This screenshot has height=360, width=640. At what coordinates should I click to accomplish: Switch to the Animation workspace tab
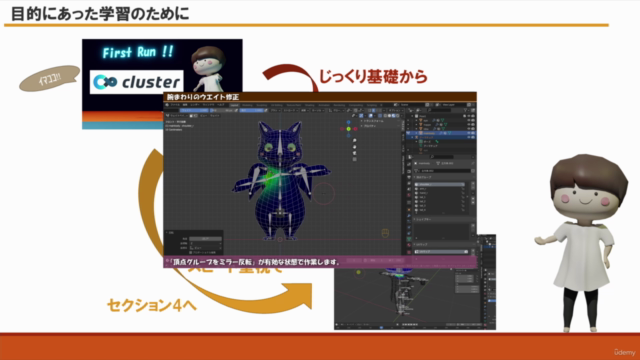pyautogui.click(x=324, y=105)
